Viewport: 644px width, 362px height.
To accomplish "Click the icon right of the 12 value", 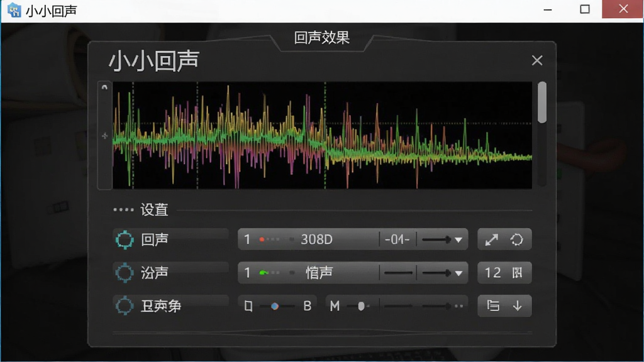I will point(517,273).
